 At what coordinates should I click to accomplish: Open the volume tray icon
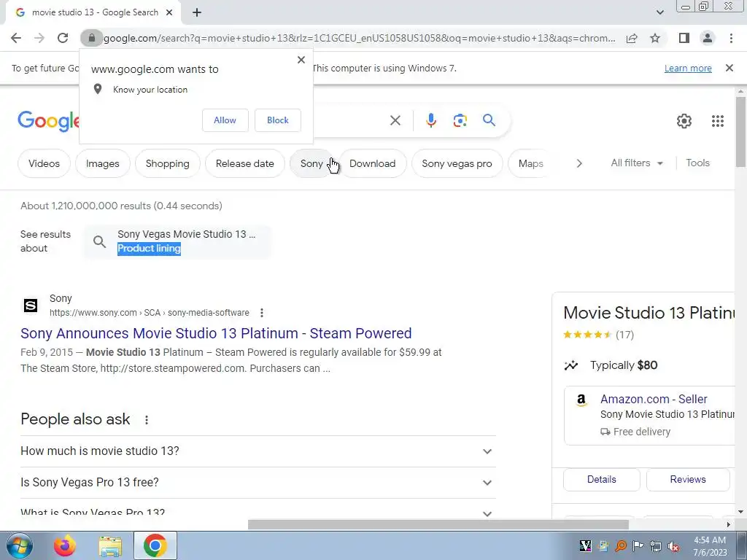673,546
